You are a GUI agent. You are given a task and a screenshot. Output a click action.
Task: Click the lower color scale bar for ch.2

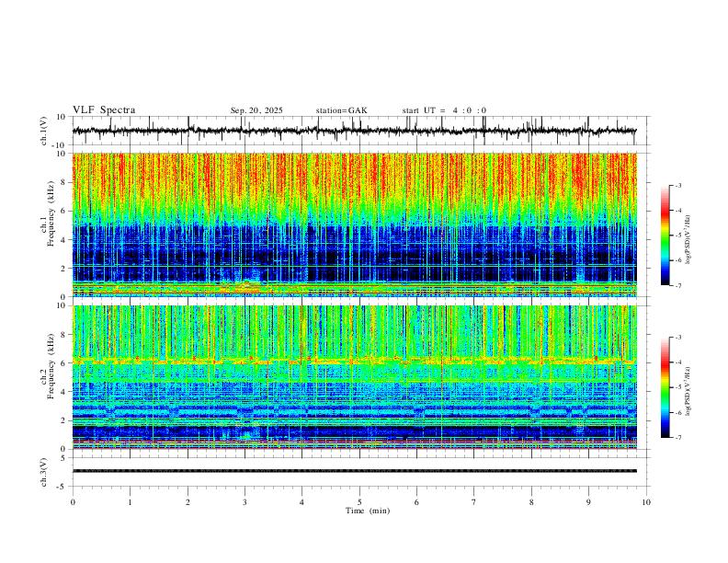click(x=665, y=387)
